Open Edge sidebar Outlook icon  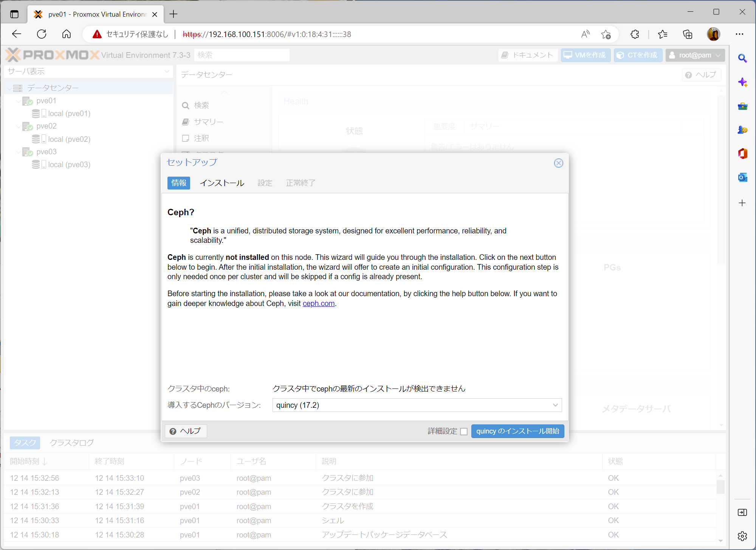tap(742, 177)
